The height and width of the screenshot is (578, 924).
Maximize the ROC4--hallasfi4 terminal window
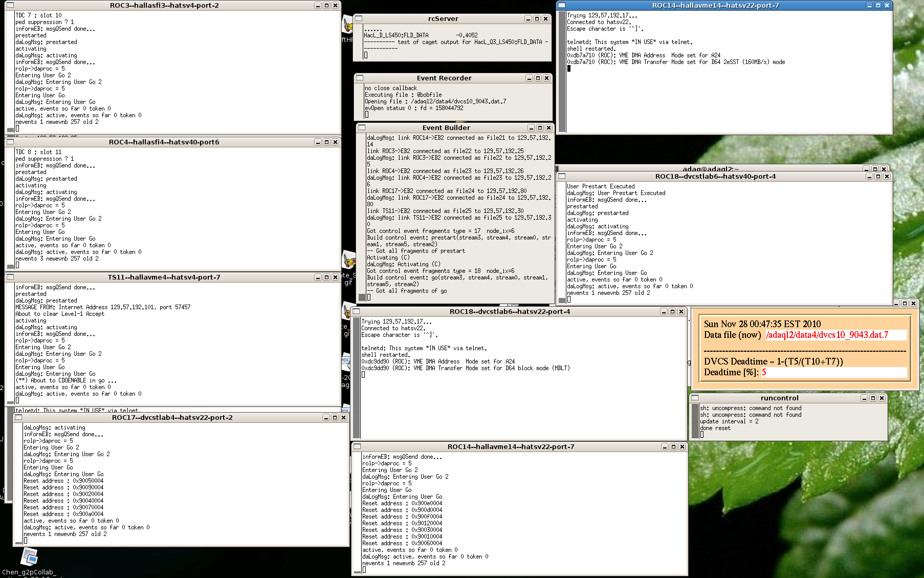[x=326, y=142]
